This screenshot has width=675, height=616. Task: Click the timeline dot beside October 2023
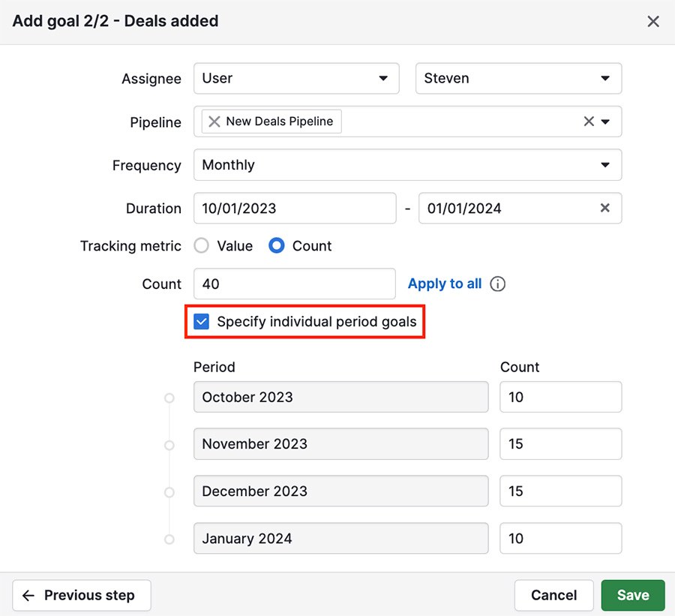pyautogui.click(x=169, y=397)
